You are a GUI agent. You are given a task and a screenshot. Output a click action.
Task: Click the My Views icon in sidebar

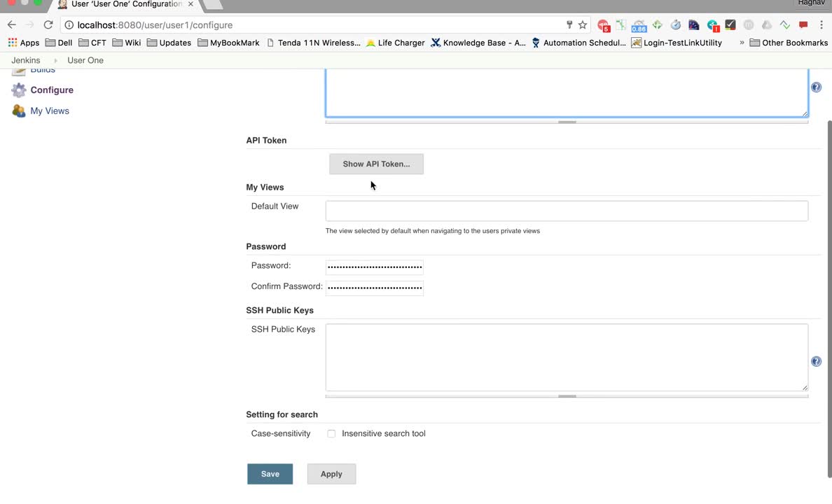[x=19, y=111]
